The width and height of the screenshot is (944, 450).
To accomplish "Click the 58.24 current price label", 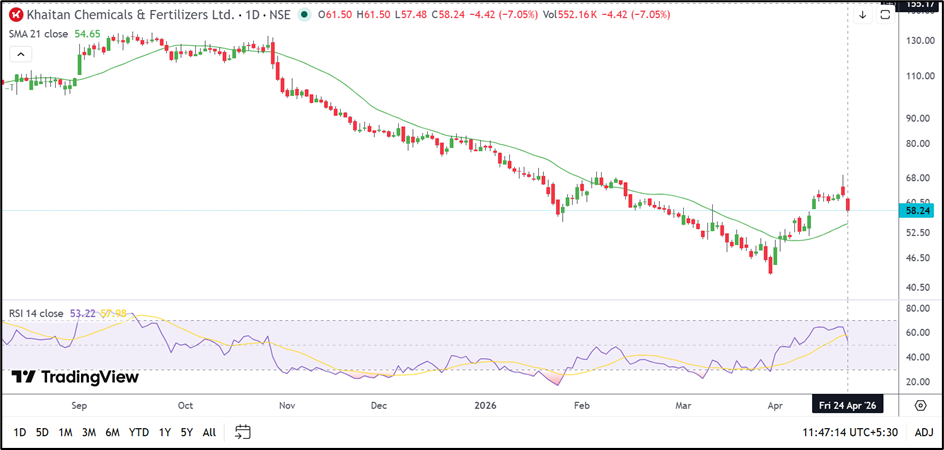I will coord(918,211).
